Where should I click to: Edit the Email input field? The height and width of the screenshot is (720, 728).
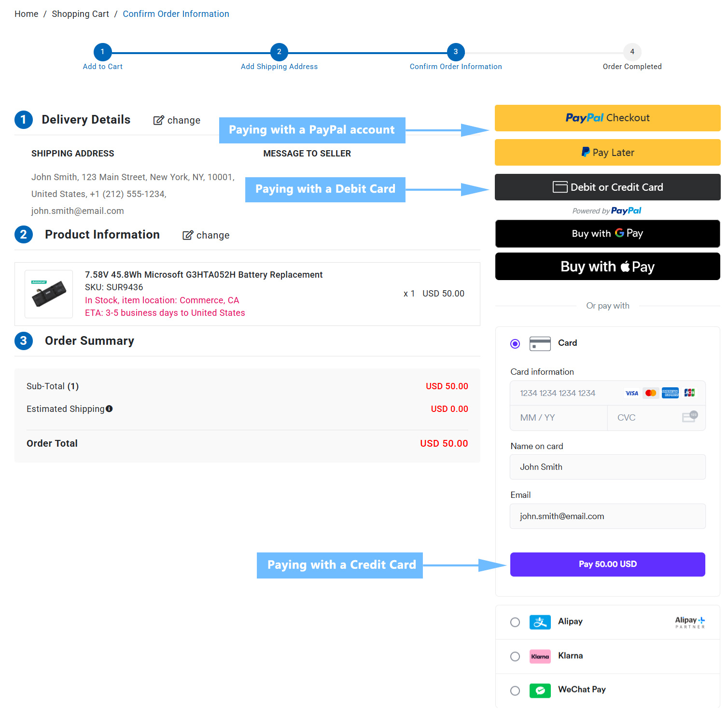click(x=607, y=516)
